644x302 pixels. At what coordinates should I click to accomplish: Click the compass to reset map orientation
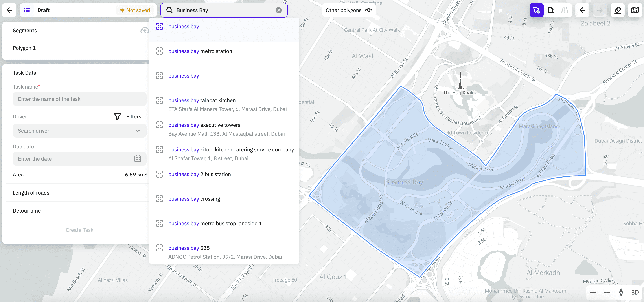point(621,293)
